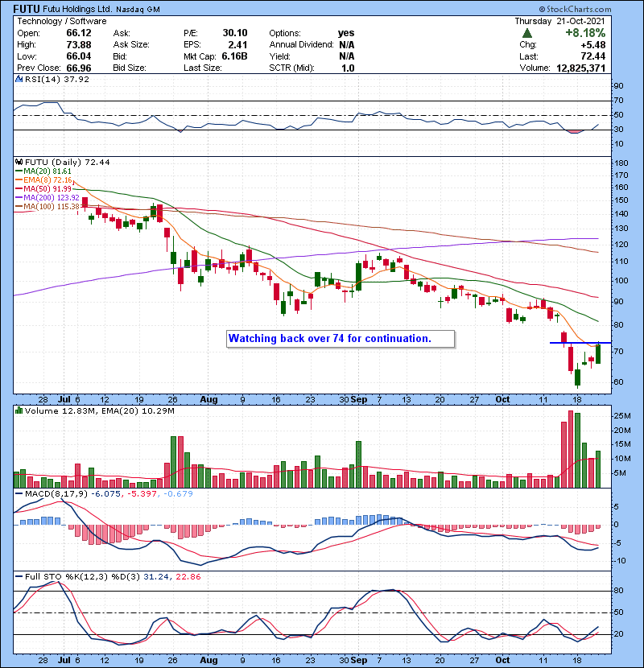The height and width of the screenshot is (668, 644).
Task: Click the green up-arrow change indicator
Action: tap(527, 33)
